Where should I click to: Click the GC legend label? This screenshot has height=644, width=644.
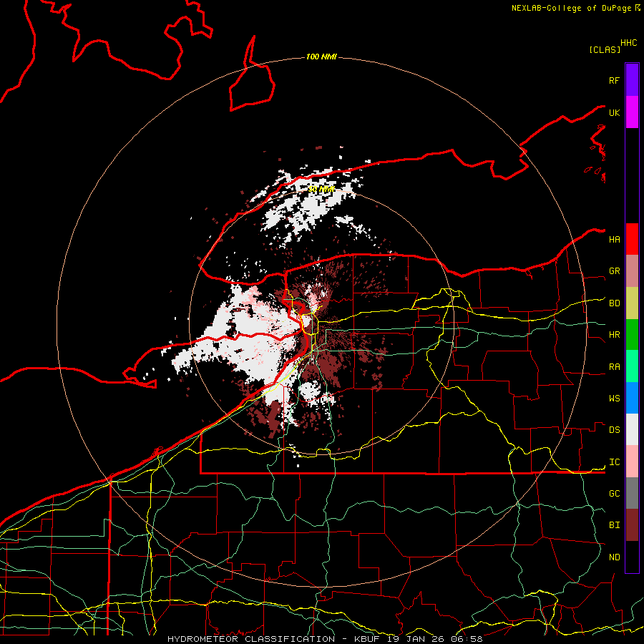[x=614, y=494]
